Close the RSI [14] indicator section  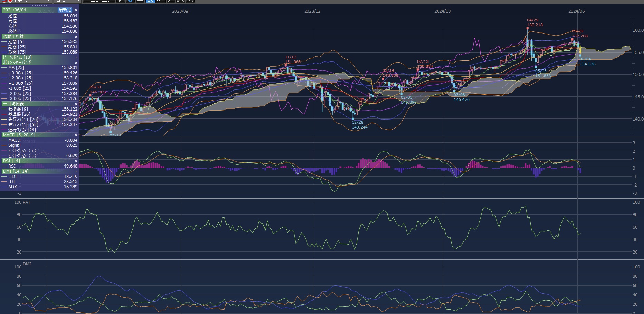point(76,161)
